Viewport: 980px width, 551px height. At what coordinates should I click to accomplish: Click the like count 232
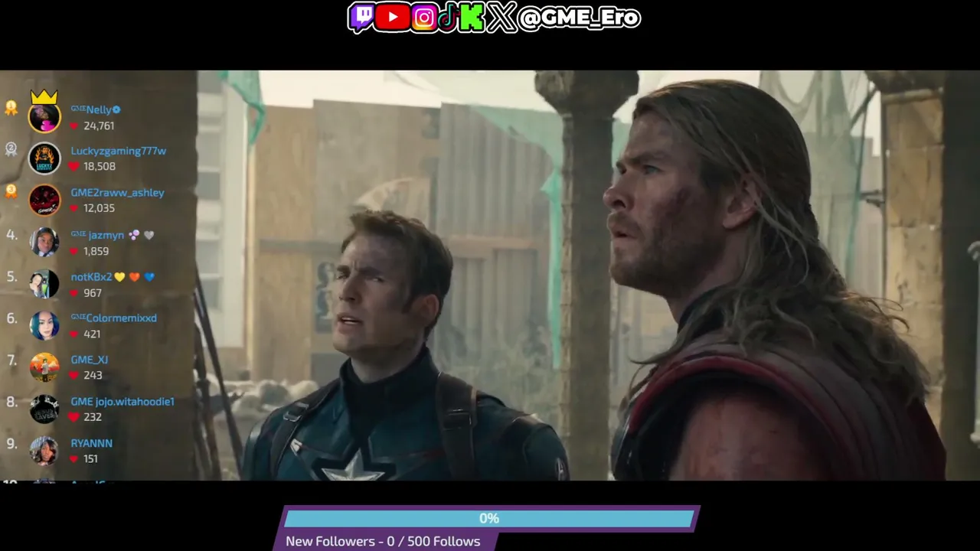coord(93,417)
